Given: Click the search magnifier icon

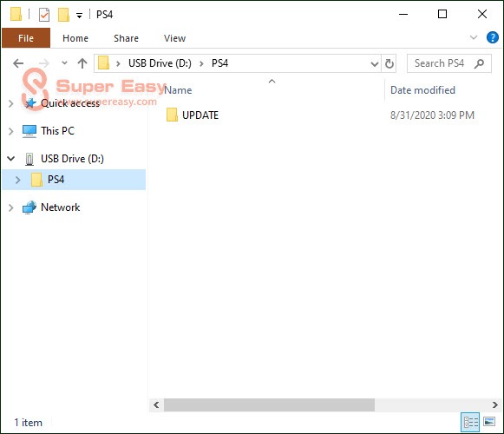Looking at the screenshot, I should pyautogui.click(x=479, y=63).
